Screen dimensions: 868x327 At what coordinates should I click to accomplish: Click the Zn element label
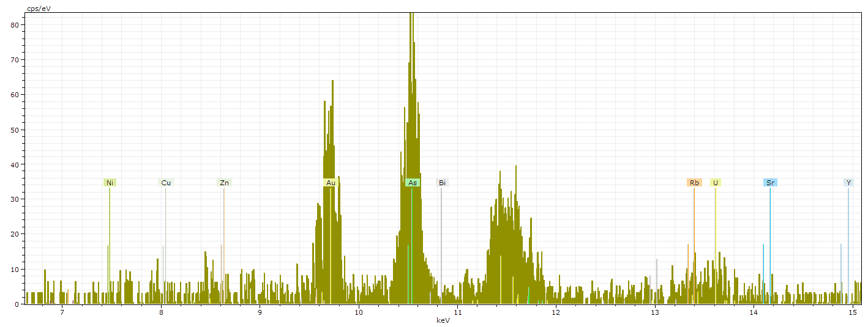pyautogui.click(x=225, y=183)
